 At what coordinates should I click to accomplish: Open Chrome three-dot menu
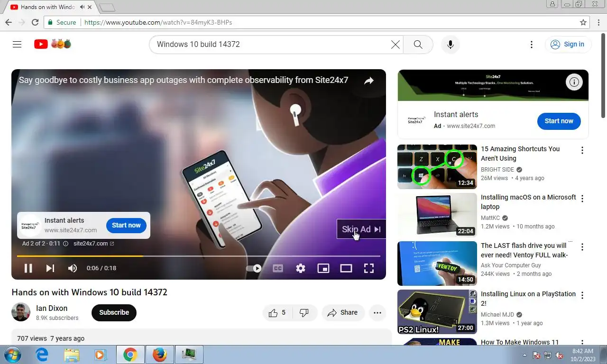[x=598, y=22]
